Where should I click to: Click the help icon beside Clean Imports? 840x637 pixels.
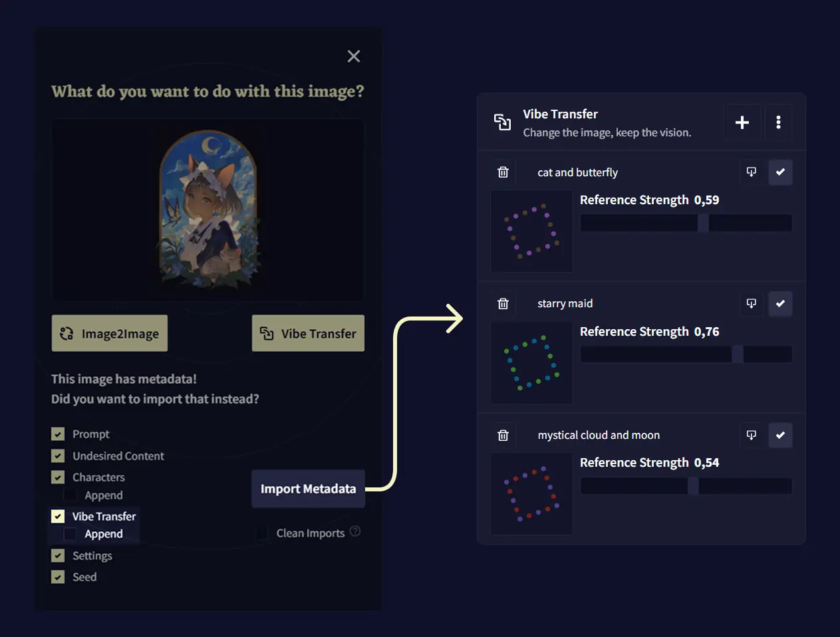(x=356, y=532)
